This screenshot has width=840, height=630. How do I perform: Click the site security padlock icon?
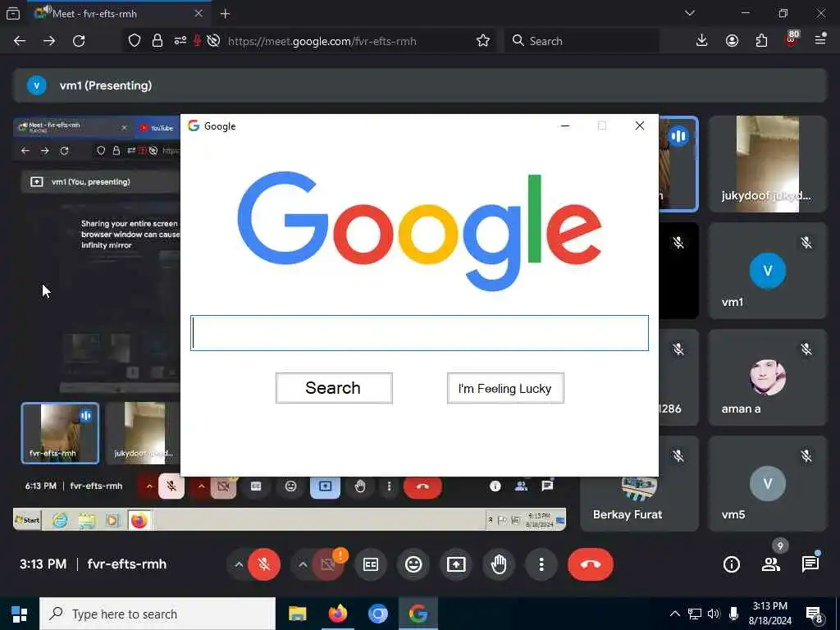tap(157, 41)
